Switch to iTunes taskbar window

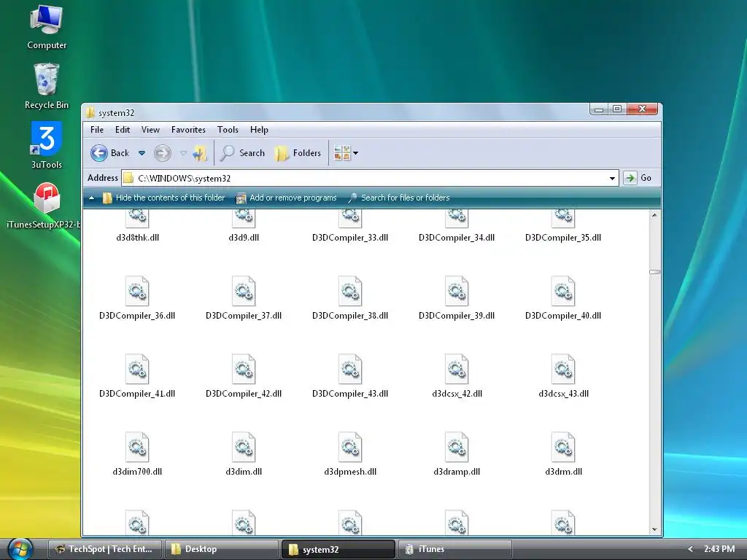[x=454, y=549]
